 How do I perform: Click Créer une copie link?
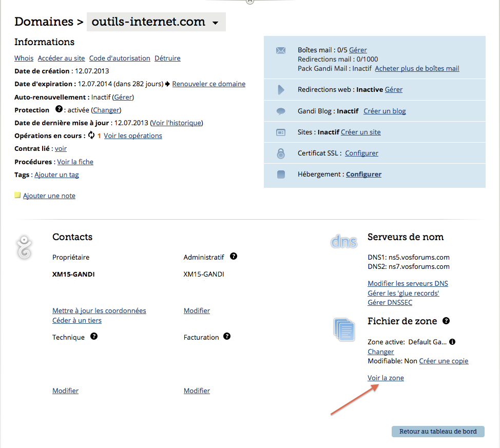coord(444,361)
